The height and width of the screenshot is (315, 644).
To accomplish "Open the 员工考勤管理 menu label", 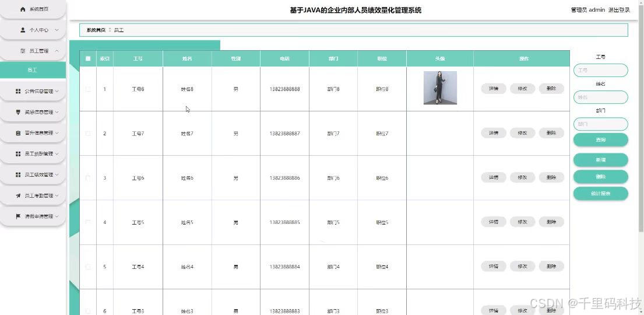I will 39,196.
